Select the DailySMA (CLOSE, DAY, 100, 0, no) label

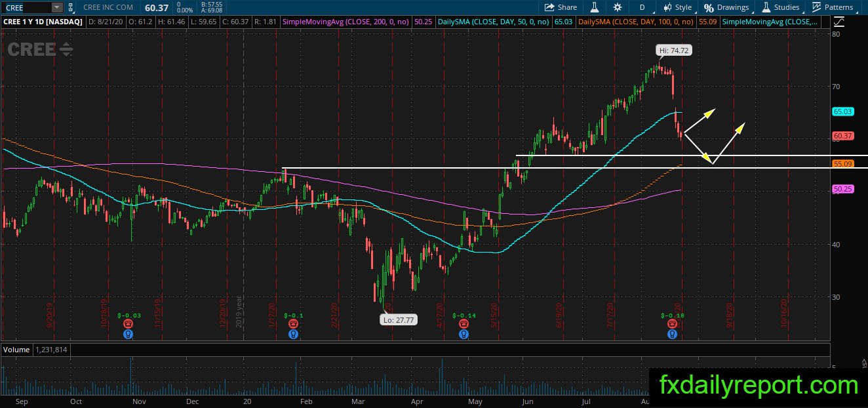[x=636, y=22]
